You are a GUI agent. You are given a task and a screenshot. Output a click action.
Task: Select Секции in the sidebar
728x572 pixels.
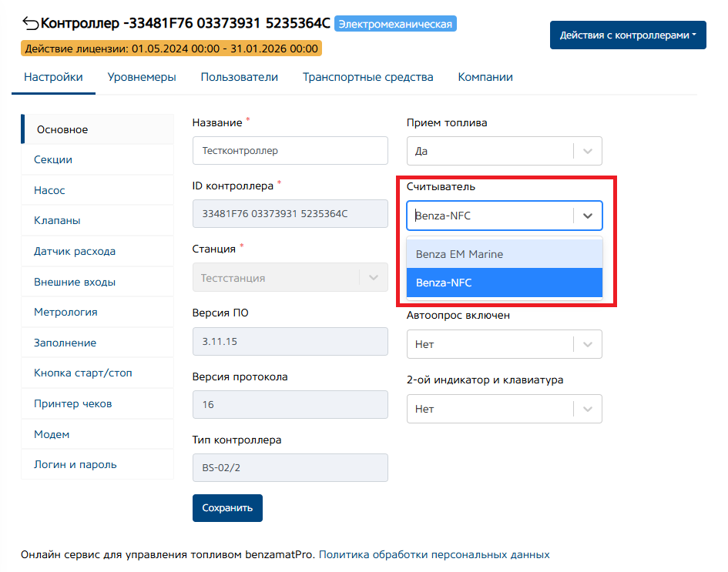tap(53, 159)
